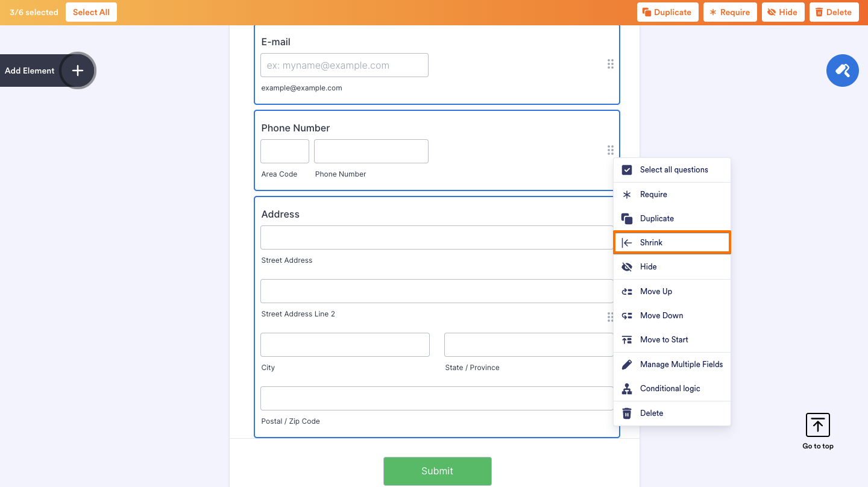The width and height of the screenshot is (868, 487).
Task: Click the Go to top icon
Action: click(x=817, y=425)
